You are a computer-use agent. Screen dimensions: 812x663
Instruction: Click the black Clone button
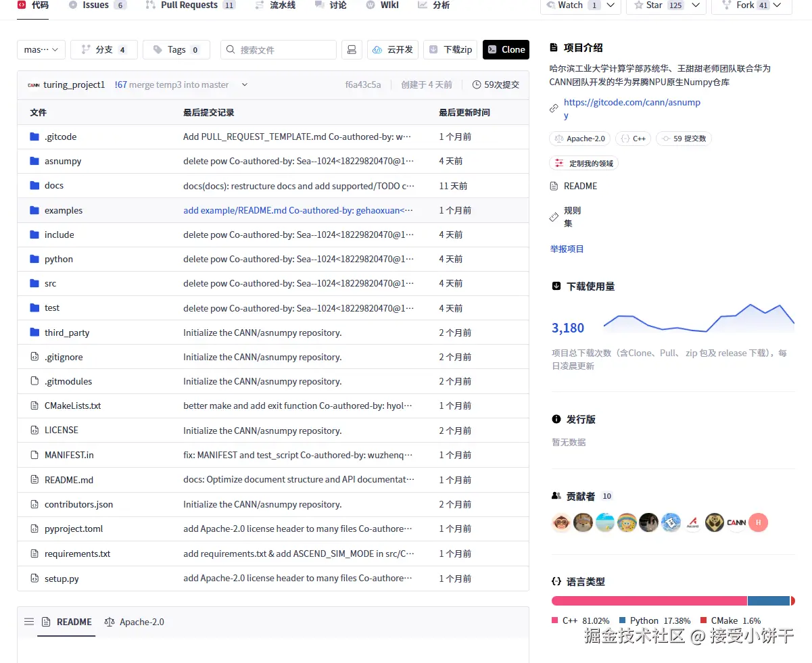(506, 50)
